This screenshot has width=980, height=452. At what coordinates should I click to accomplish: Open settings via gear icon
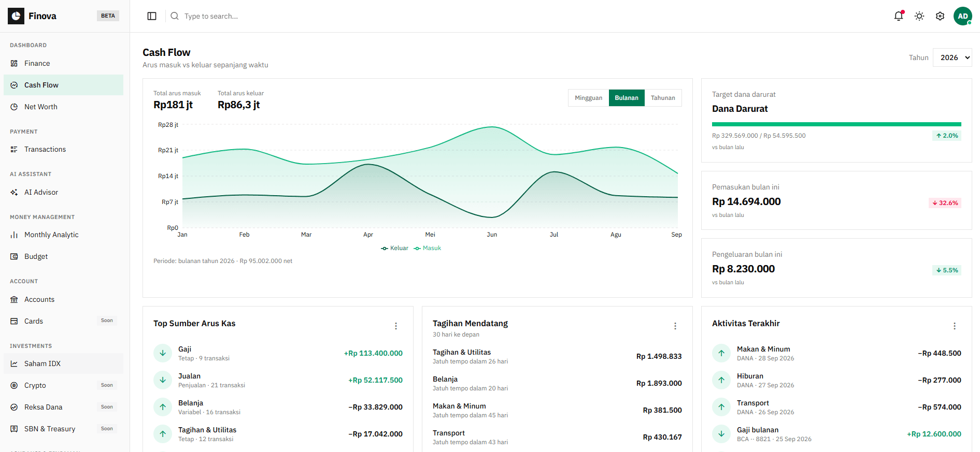pyautogui.click(x=940, y=16)
